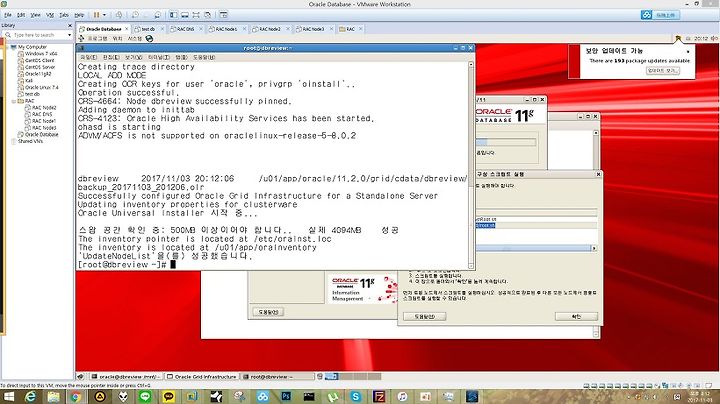720x404 pixels.
Task: Open the Tabs menu
Action: pos(64,15)
